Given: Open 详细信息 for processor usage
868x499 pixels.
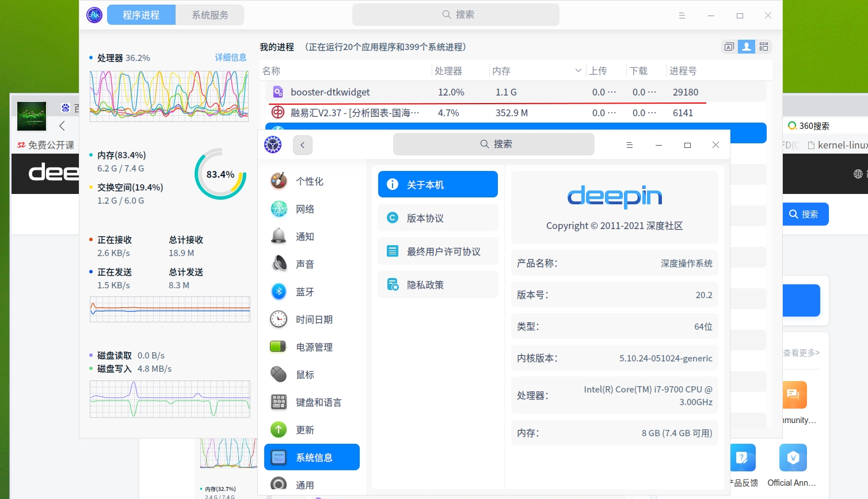Looking at the screenshot, I should pos(231,58).
